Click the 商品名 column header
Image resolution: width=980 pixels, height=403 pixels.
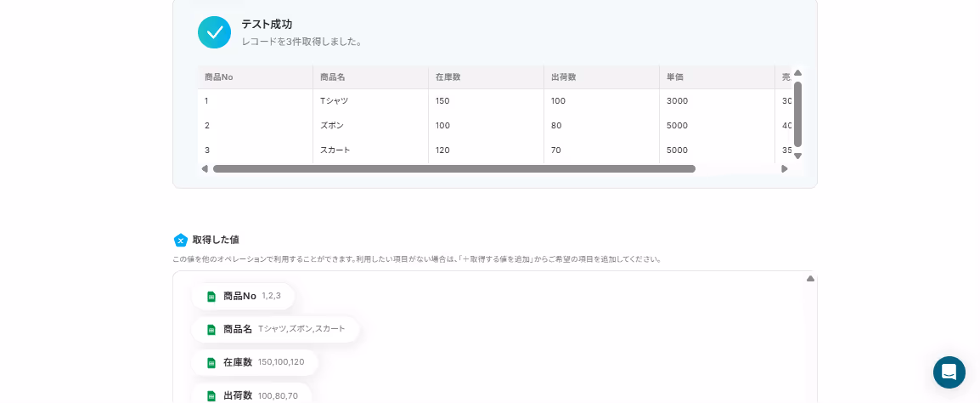point(370,77)
